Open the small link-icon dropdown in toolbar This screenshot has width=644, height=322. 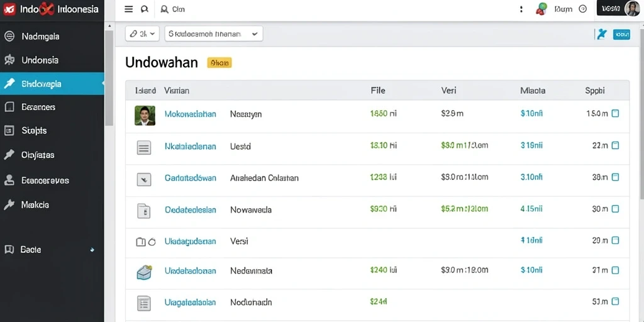pos(142,34)
